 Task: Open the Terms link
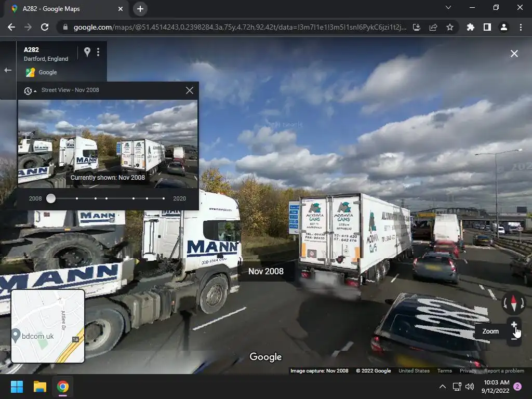445,371
